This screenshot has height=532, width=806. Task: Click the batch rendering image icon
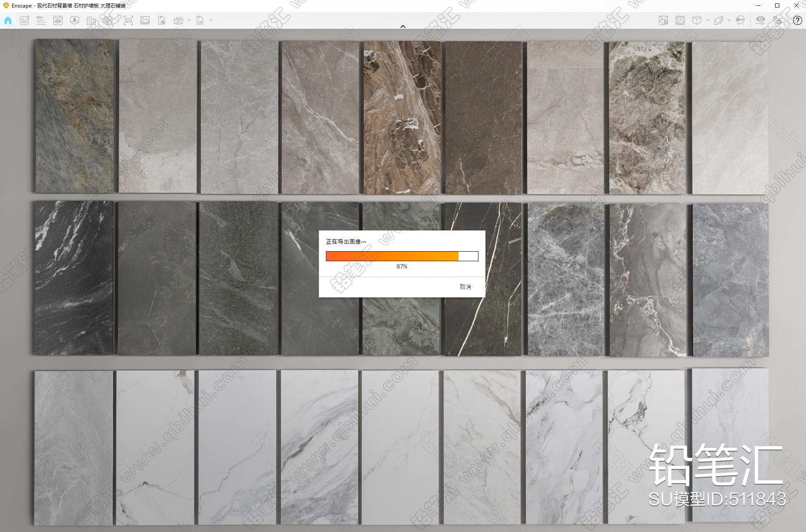[145, 20]
